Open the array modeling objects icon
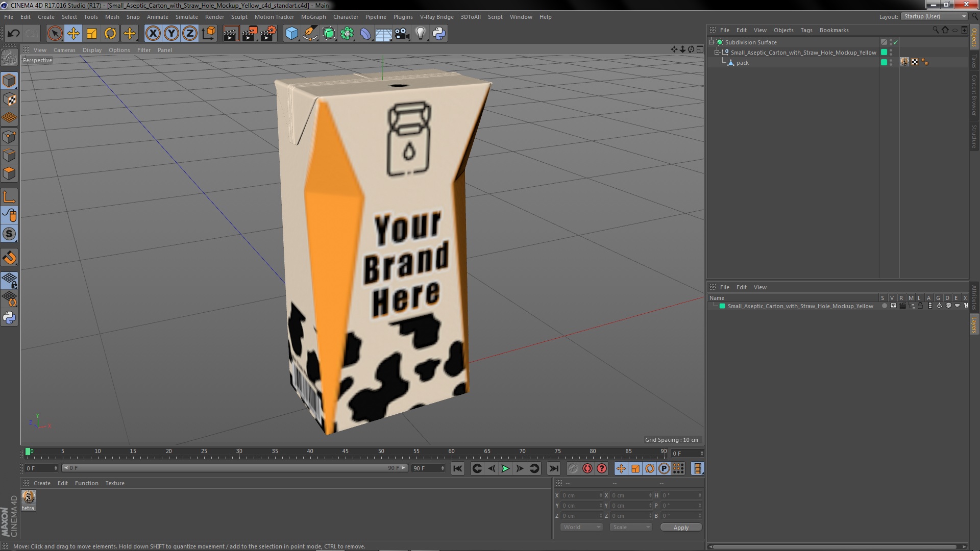Image resolution: width=980 pixels, height=551 pixels. pos(347,34)
